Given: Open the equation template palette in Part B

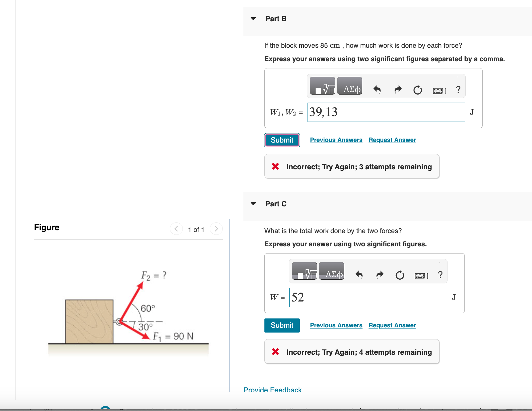Looking at the screenshot, I should click(x=322, y=86).
